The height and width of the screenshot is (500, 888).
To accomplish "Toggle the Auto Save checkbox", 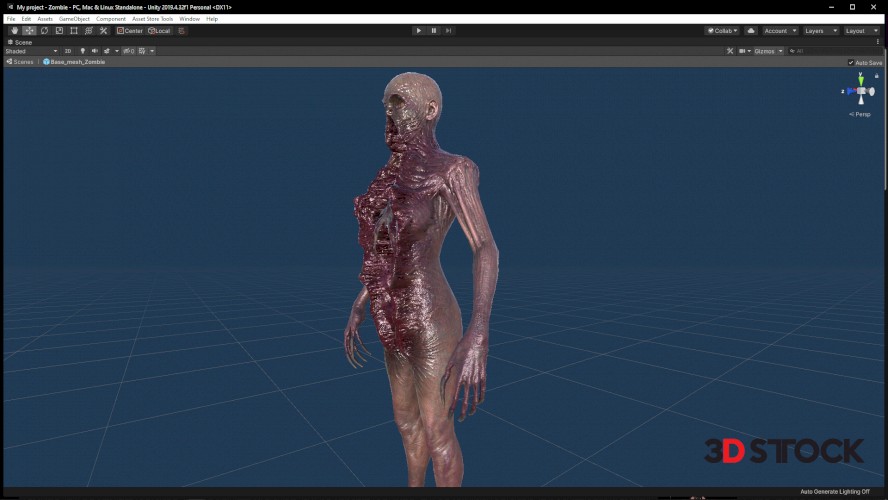I will (851, 62).
